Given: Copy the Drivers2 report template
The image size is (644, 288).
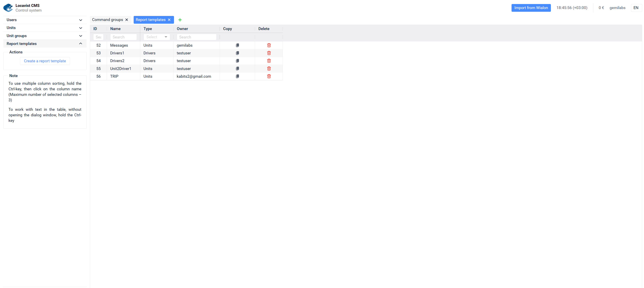Looking at the screenshot, I should click(237, 61).
